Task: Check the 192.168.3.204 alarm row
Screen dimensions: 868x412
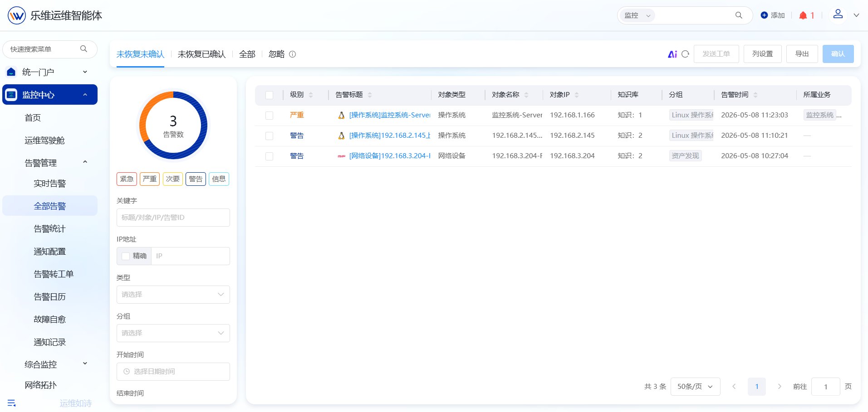Action: click(x=270, y=156)
